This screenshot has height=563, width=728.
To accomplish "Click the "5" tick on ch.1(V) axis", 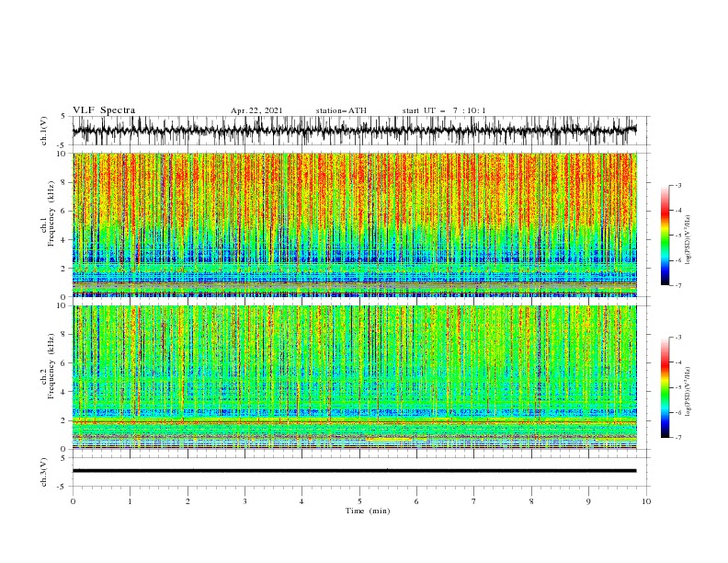I will [63, 116].
